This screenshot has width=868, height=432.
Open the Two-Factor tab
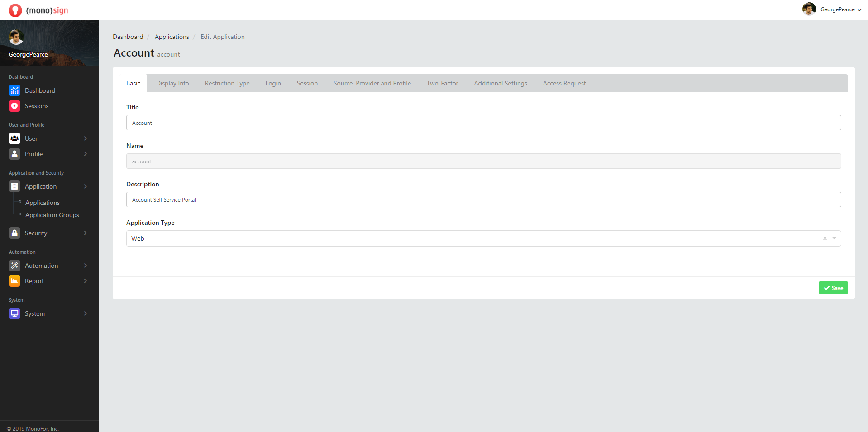point(442,83)
